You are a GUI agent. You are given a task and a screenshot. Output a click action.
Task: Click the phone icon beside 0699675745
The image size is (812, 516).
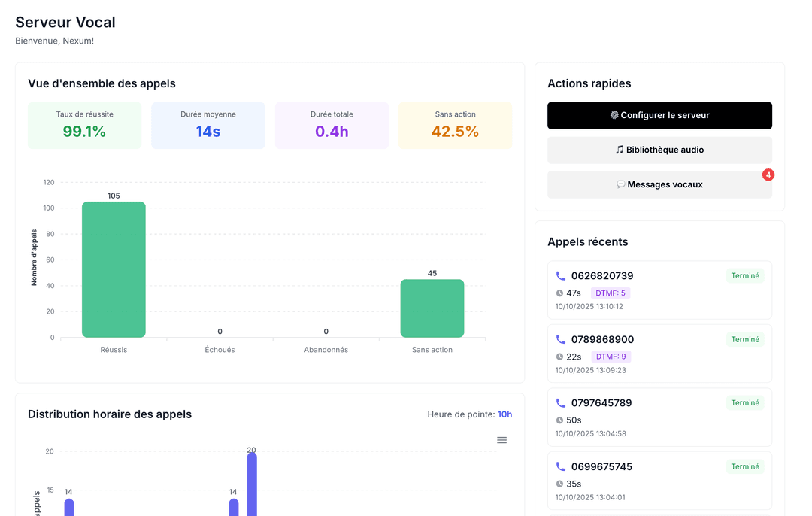(560, 466)
